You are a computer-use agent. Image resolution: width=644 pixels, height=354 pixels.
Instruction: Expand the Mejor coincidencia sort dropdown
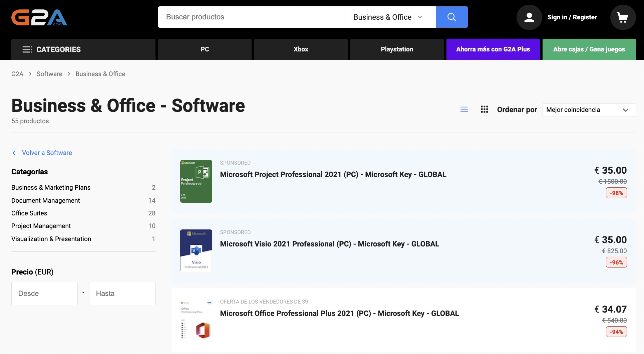589,110
